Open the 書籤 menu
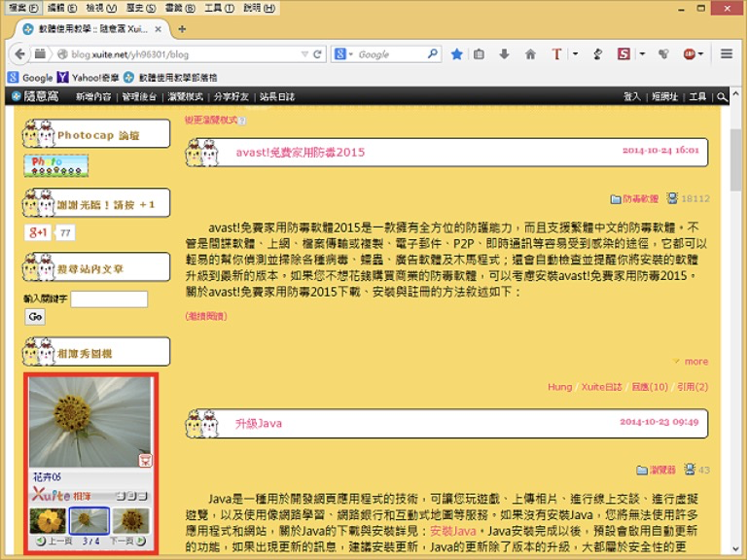 (180, 8)
